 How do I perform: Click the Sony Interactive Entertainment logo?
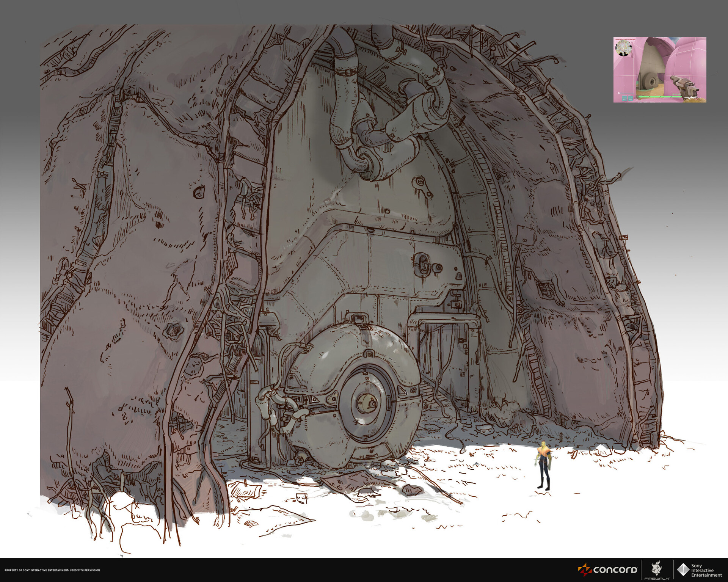(700, 570)
